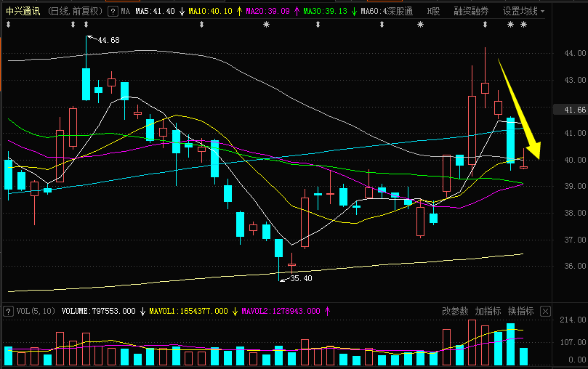This screenshot has width=588, height=369.
Task: Open the (日线,前复权) period and adjustment selector
Action: [x=75, y=11]
